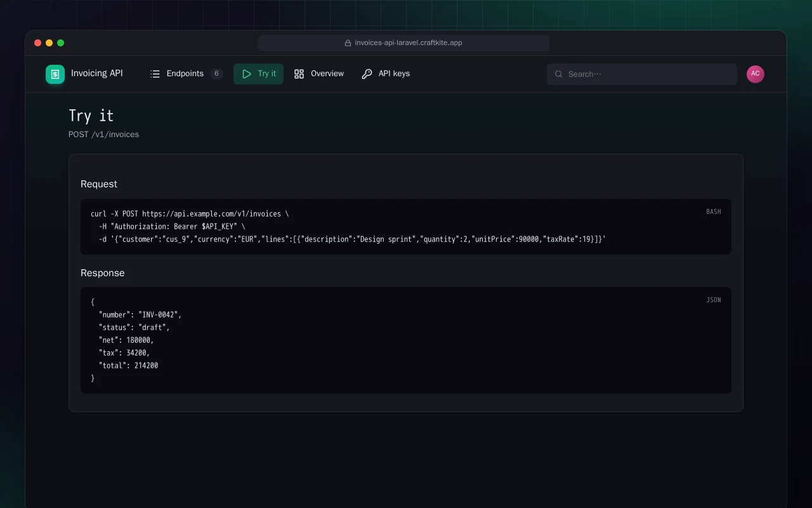This screenshot has width=812, height=508.
Task: Click the Overview grid icon
Action: tap(299, 74)
